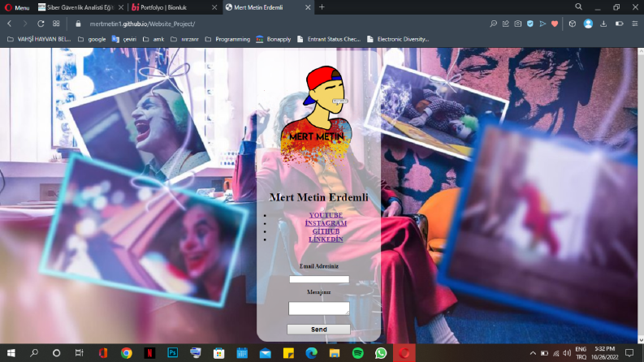Screen dimensions: 644x362
Task: Open the INSTAGRAM link
Action: [x=326, y=223]
